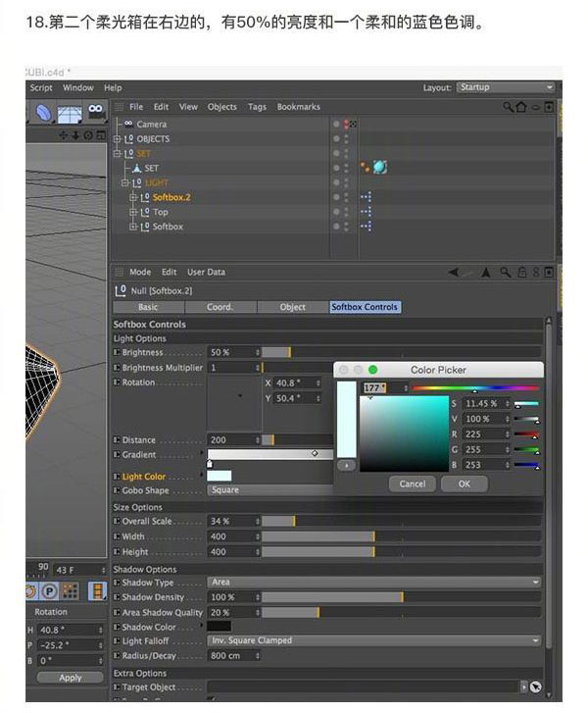Click the viewport move navigation icon
This screenshot has height=713, width=588.
pos(63,135)
